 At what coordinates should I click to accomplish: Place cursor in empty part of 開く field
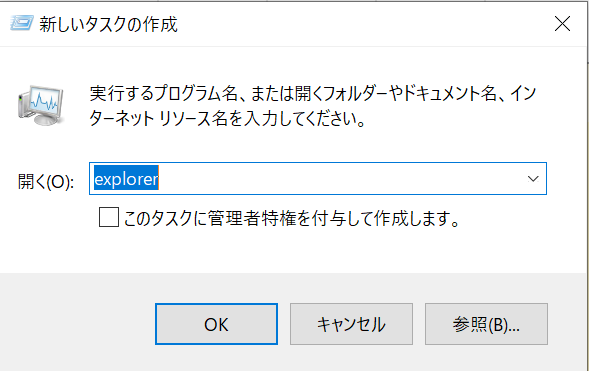(x=338, y=179)
